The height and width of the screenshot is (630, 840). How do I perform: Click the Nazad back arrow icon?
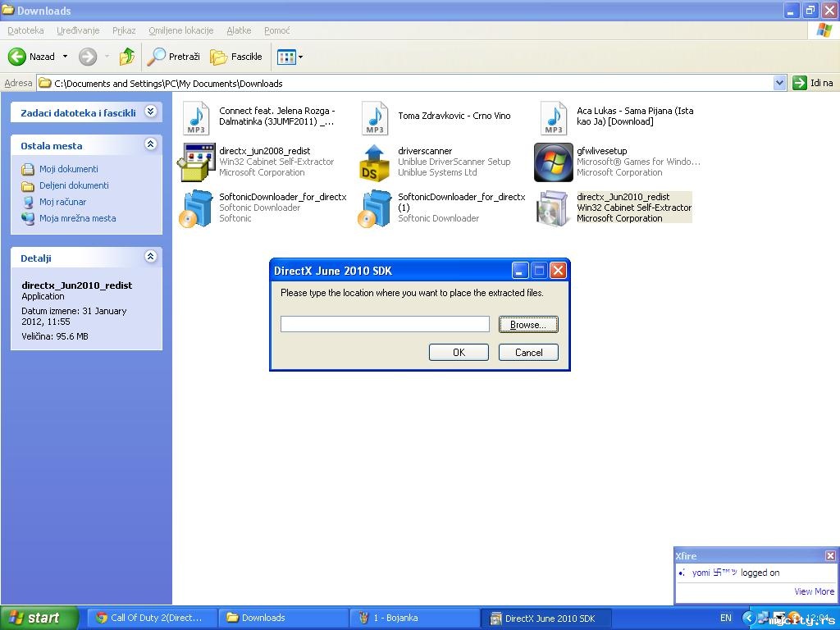point(16,57)
